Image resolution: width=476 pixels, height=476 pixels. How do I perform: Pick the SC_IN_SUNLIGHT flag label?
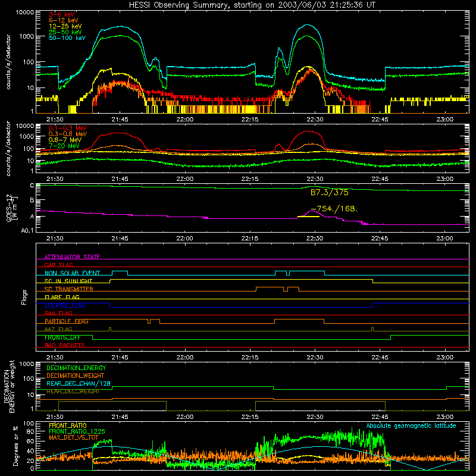[68, 281]
